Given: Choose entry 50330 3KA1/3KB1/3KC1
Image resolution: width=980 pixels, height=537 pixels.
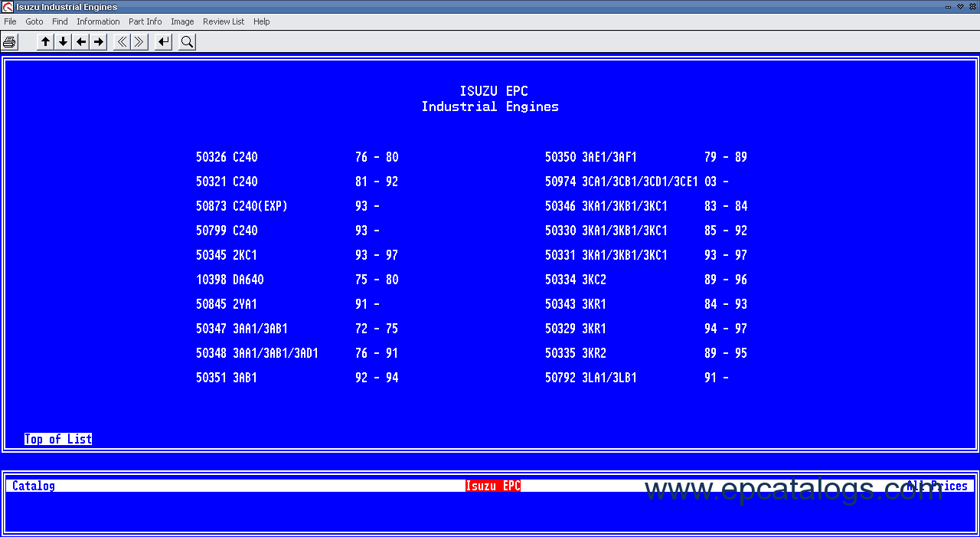Looking at the screenshot, I should [646, 231].
